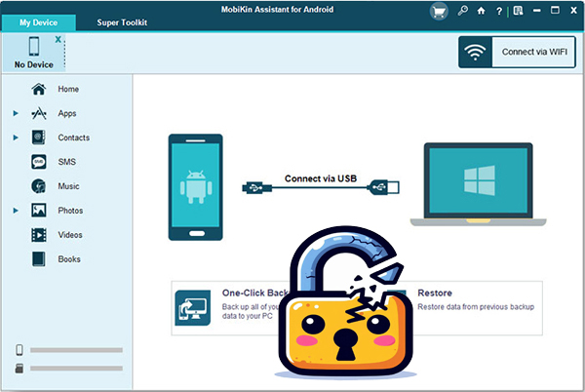Click the No Device phone icon

[34, 46]
